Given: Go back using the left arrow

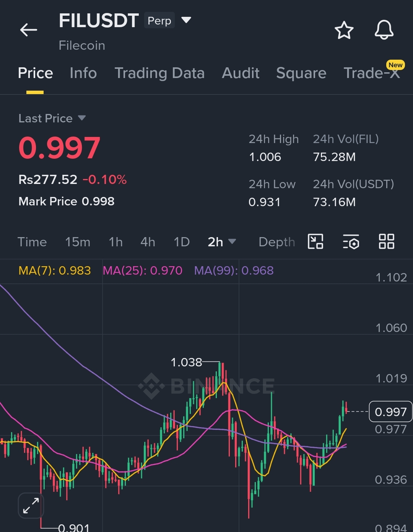Looking at the screenshot, I should 29,30.
